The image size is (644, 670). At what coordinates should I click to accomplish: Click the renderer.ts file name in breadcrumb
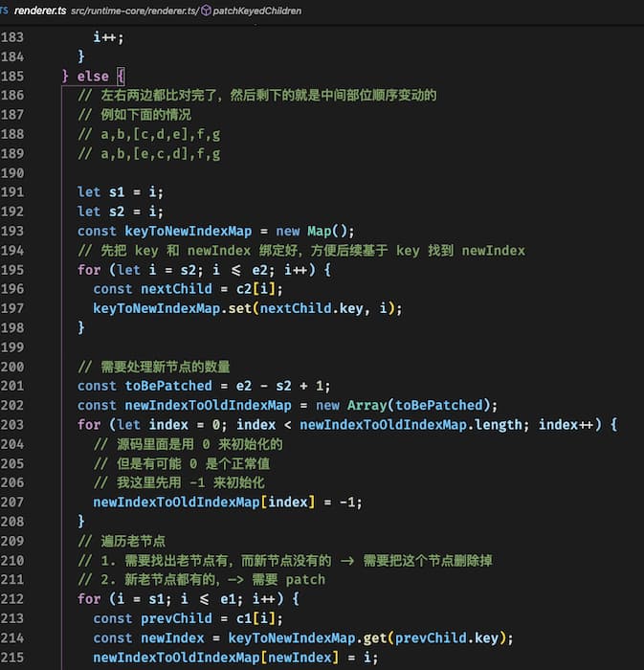point(40,11)
